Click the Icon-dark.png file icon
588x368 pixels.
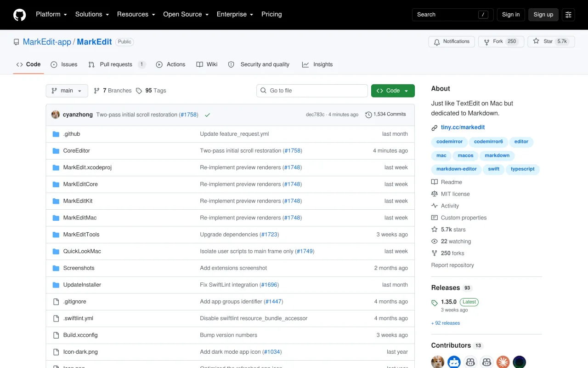pyautogui.click(x=56, y=352)
